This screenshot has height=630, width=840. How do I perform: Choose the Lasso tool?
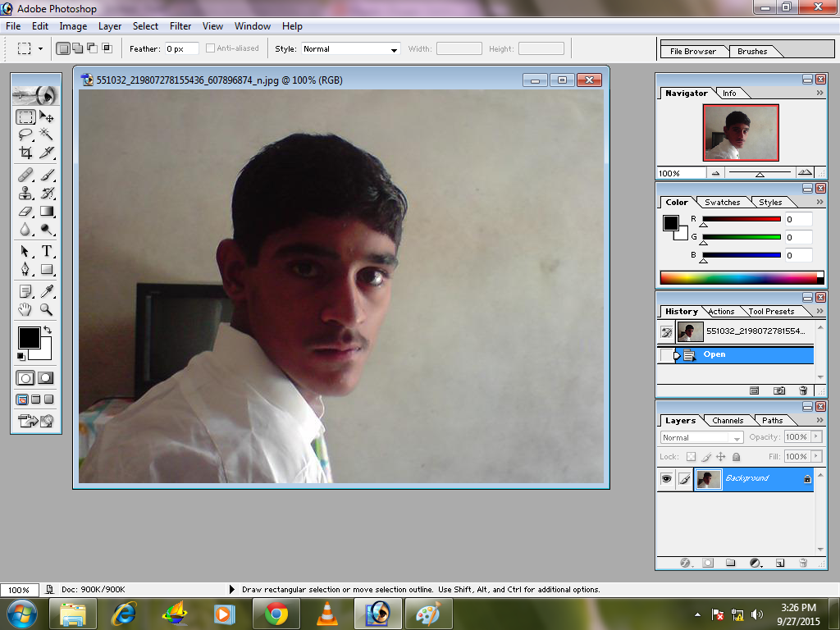click(x=25, y=134)
